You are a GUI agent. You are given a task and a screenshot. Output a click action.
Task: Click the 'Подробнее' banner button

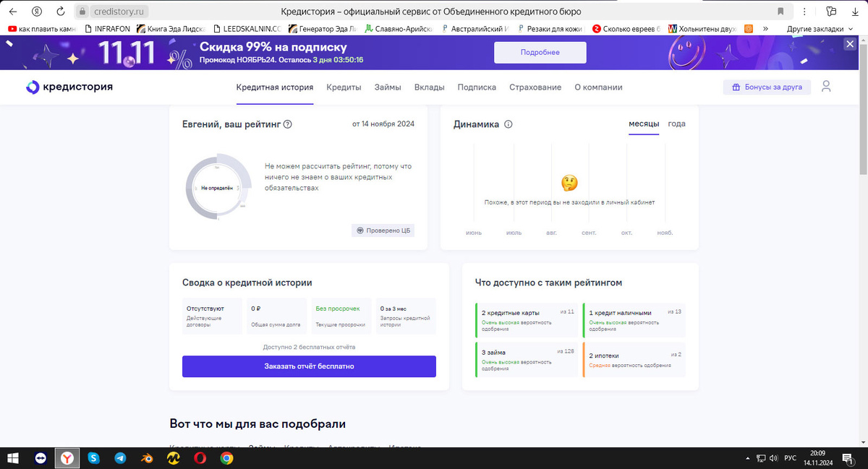pyautogui.click(x=540, y=53)
